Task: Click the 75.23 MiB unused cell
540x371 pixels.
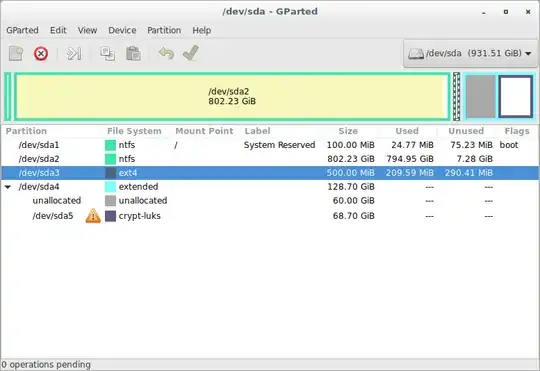Action: click(471, 145)
